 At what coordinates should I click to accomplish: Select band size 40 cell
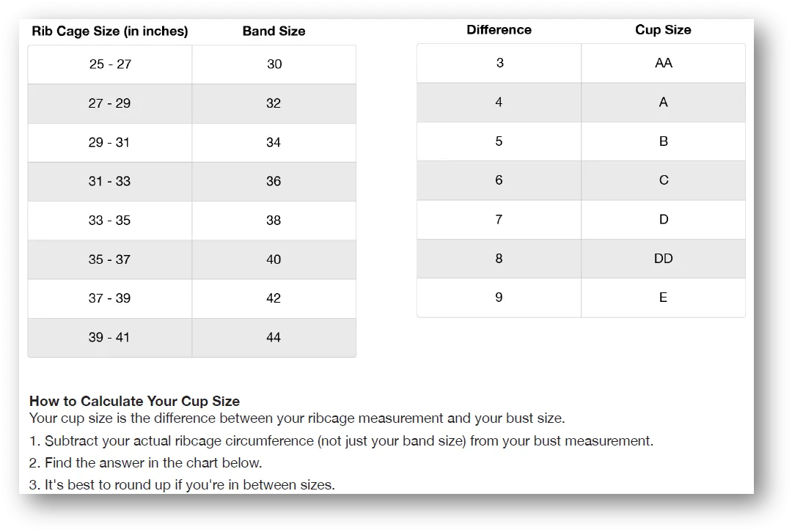274,259
